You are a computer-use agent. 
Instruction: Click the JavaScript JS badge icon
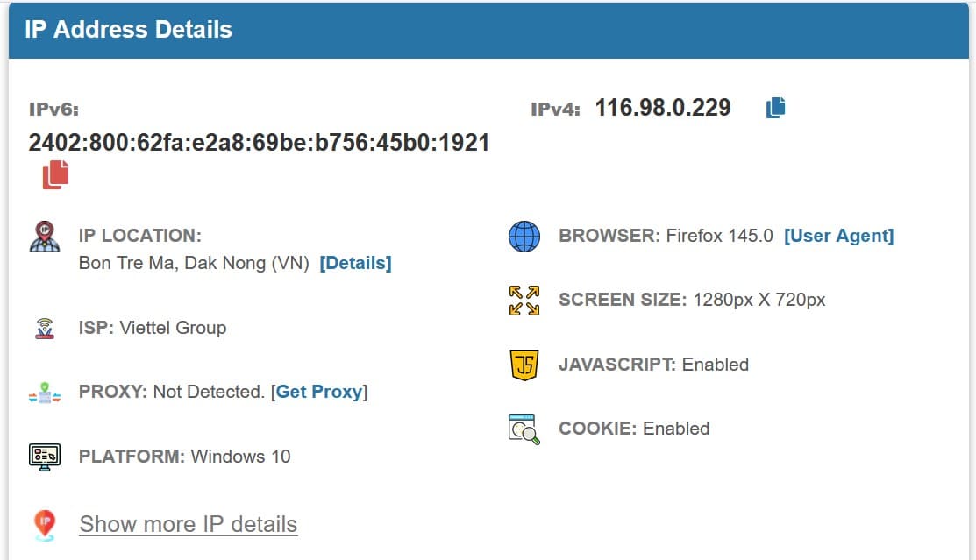click(524, 365)
